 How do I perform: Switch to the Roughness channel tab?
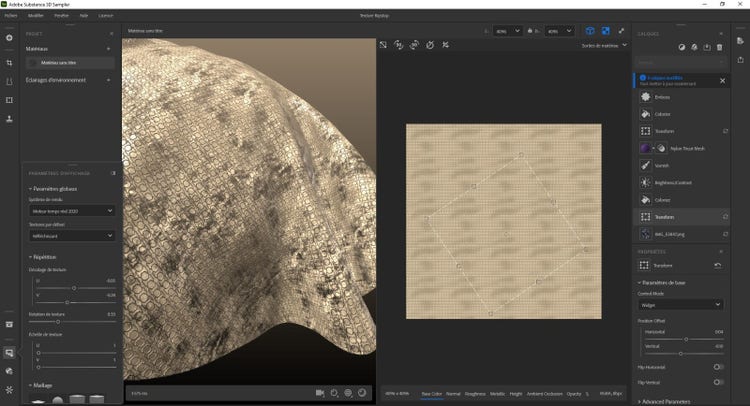tap(476, 394)
